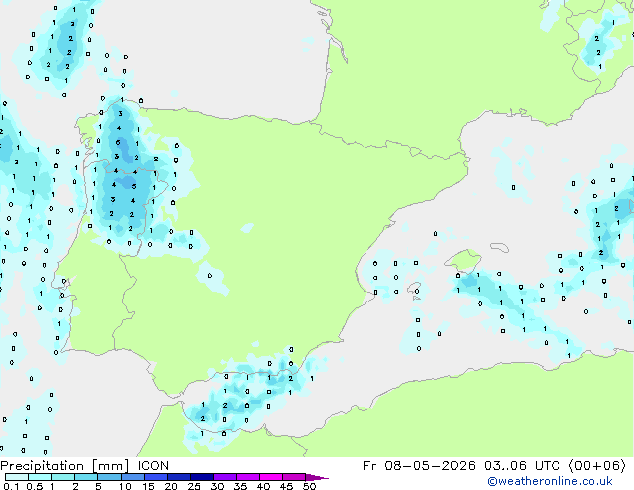Click the 'ICON' model label
Image resolution: width=634 pixels, height=490 pixels.
click(x=153, y=466)
